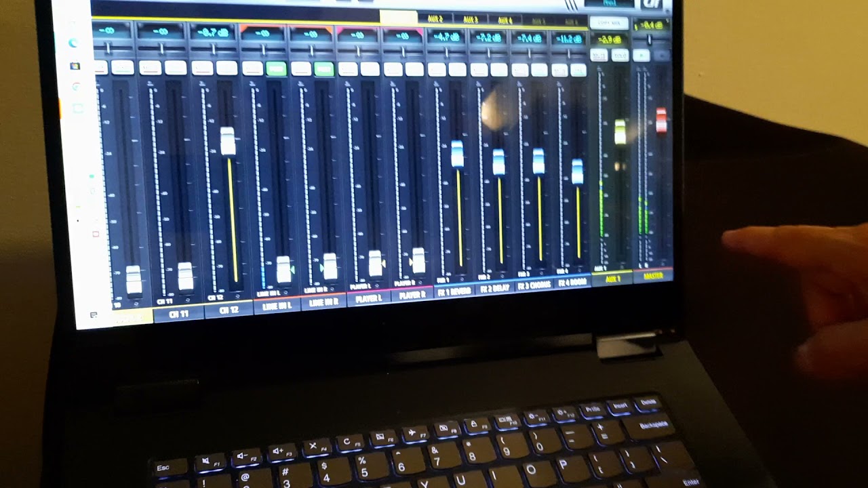
Task: Click the AUX 1 yellow level readout
Action: (x=608, y=40)
